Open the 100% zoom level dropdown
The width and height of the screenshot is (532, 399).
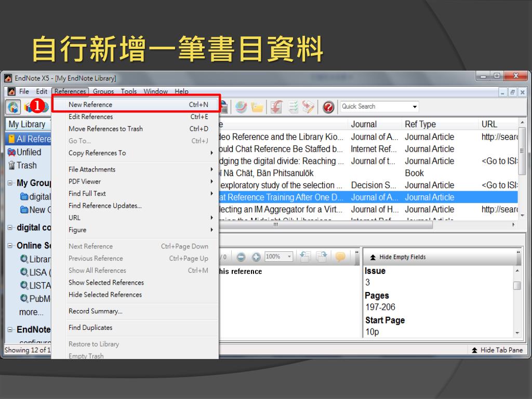tap(289, 257)
